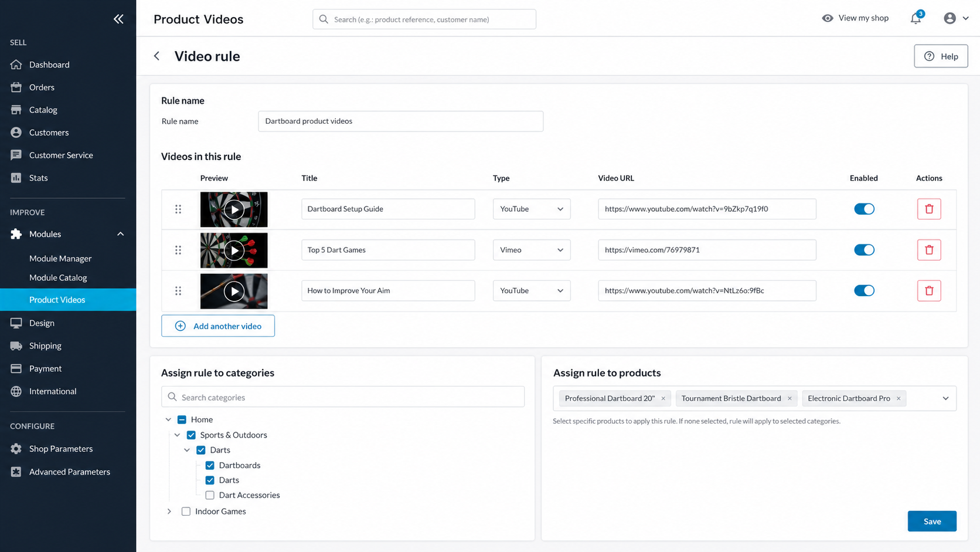The width and height of the screenshot is (980, 552).
Task: Collapse the Modules menu chevron
Action: [x=120, y=234]
